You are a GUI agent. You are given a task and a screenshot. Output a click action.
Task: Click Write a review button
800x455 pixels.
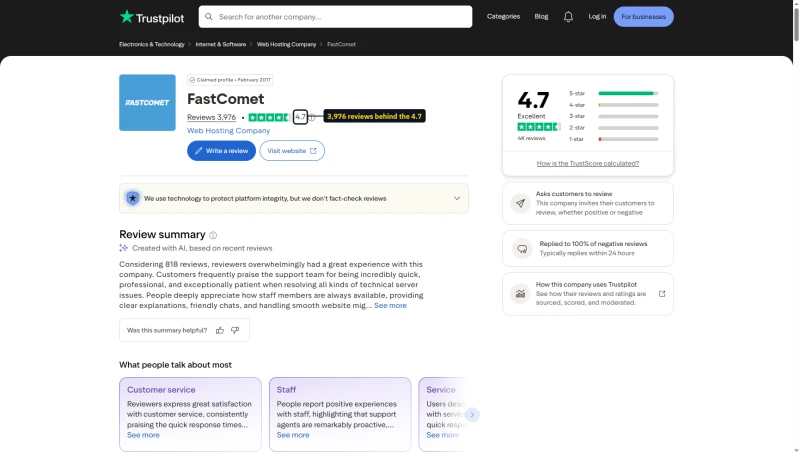221,151
